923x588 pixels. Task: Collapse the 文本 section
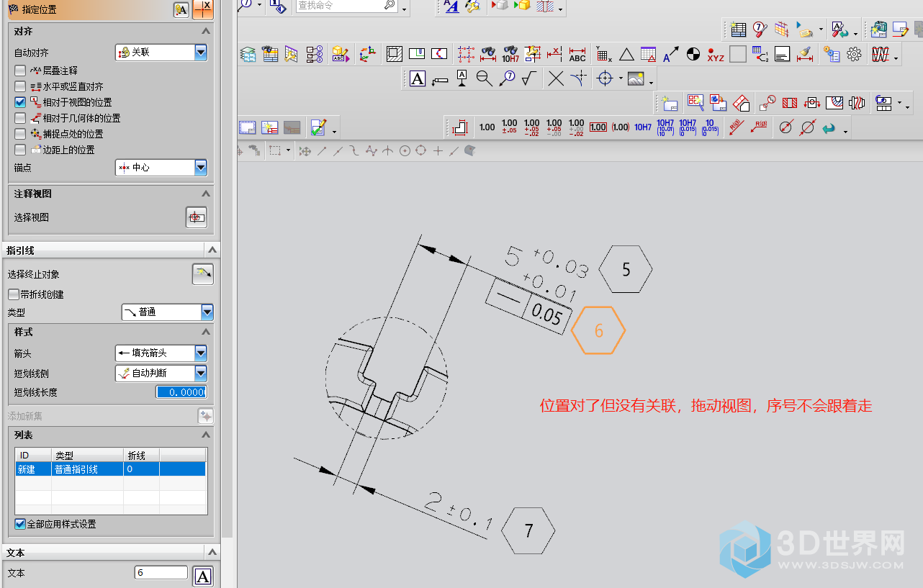tap(212, 553)
